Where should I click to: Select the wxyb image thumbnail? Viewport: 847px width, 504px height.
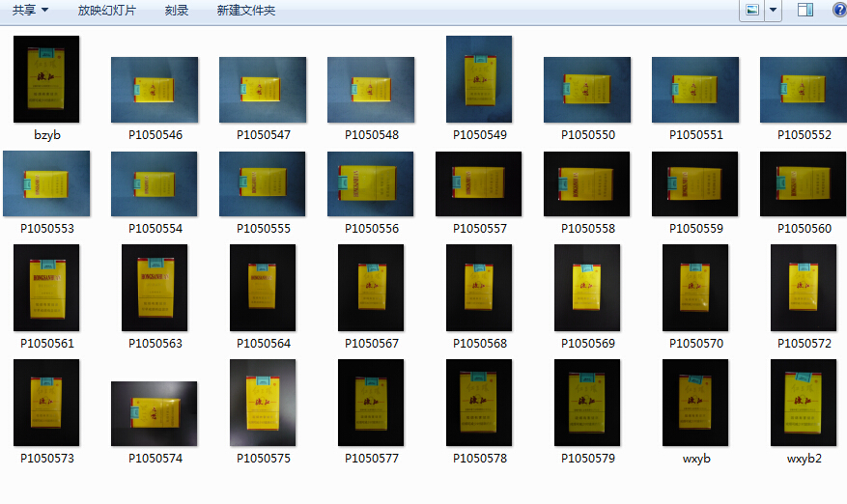point(695,403)
